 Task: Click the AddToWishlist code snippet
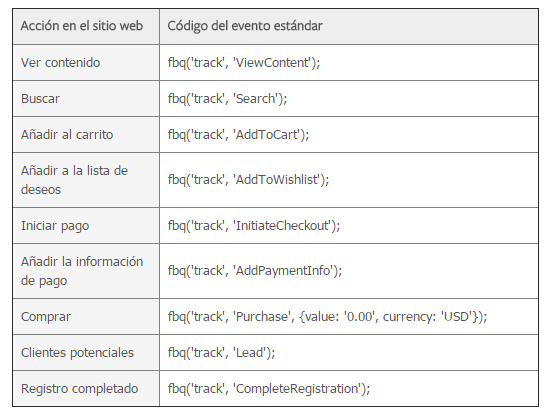coord(248,180)
